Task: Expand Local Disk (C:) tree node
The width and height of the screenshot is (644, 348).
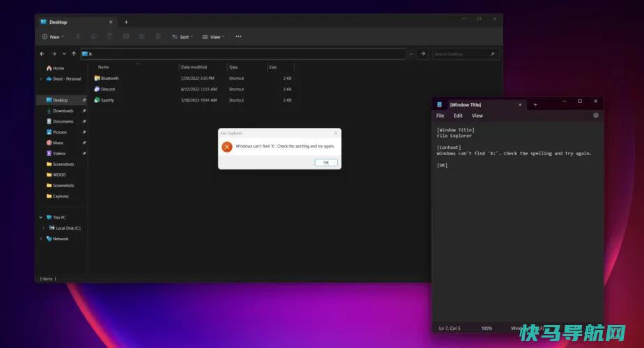Action: pos(43,228)
